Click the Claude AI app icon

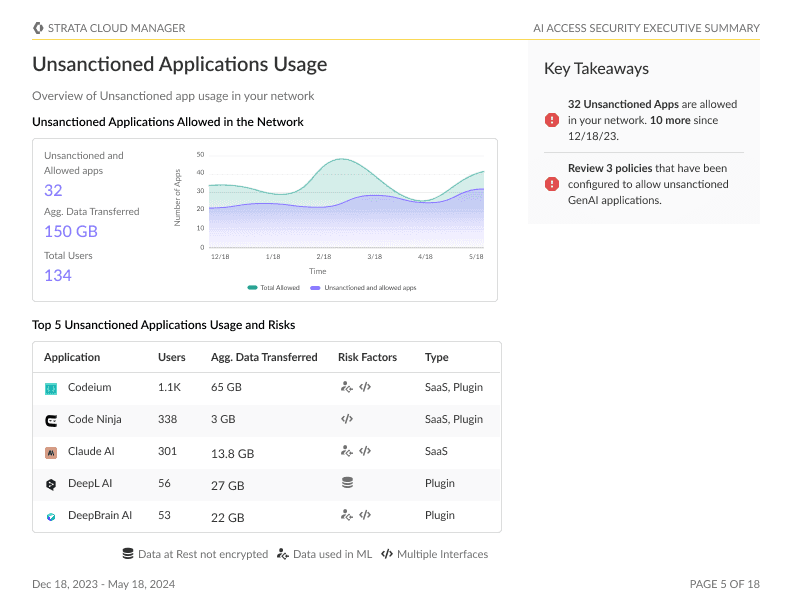[51, 452]
